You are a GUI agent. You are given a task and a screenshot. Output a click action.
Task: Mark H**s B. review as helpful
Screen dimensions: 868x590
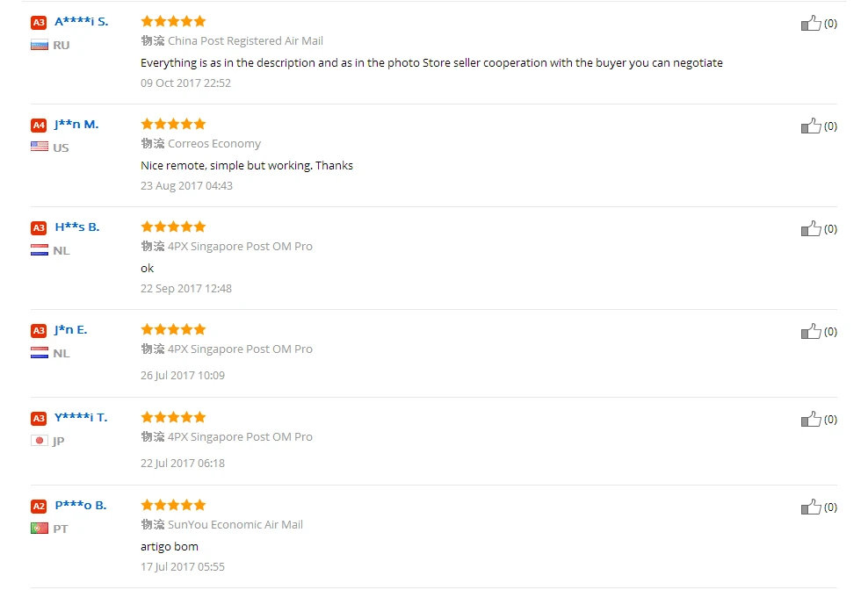tap(811, 229)
